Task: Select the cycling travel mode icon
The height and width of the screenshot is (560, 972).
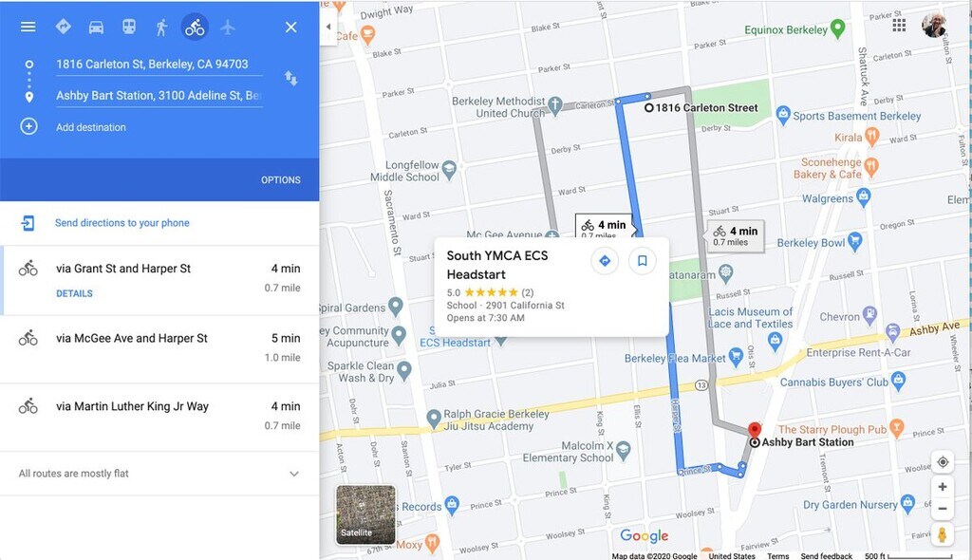Action: pos(195,28)
